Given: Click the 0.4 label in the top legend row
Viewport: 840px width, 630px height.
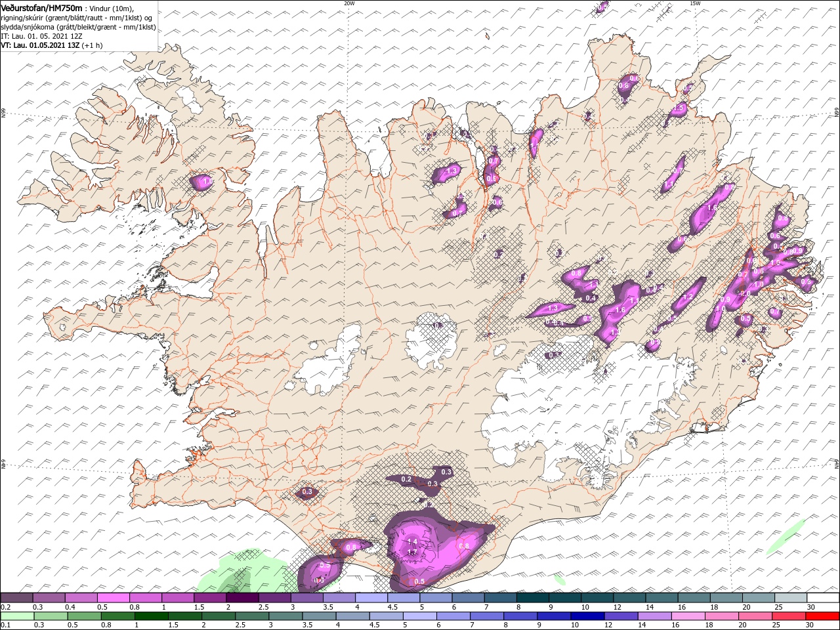Looking at the screenshot, I should tap(70, 607).
